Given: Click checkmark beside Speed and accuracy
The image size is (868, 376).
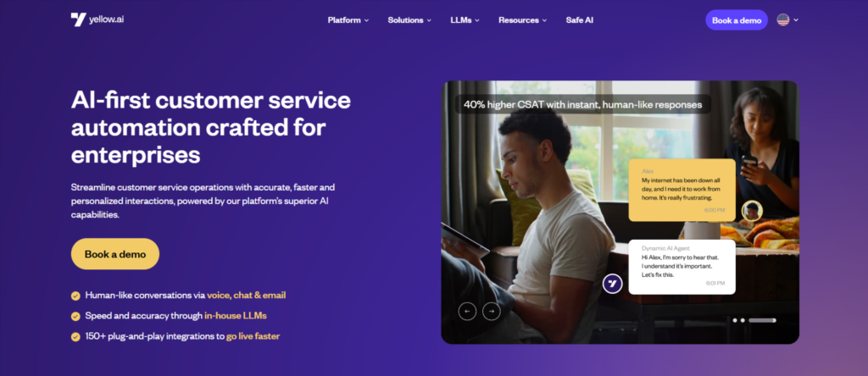Looking at the screenshot, I should [x=75, y=316].
